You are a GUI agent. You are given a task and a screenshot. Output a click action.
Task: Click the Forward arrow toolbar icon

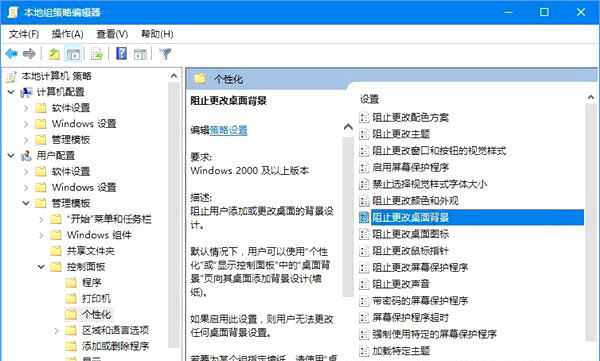(29, 54)
